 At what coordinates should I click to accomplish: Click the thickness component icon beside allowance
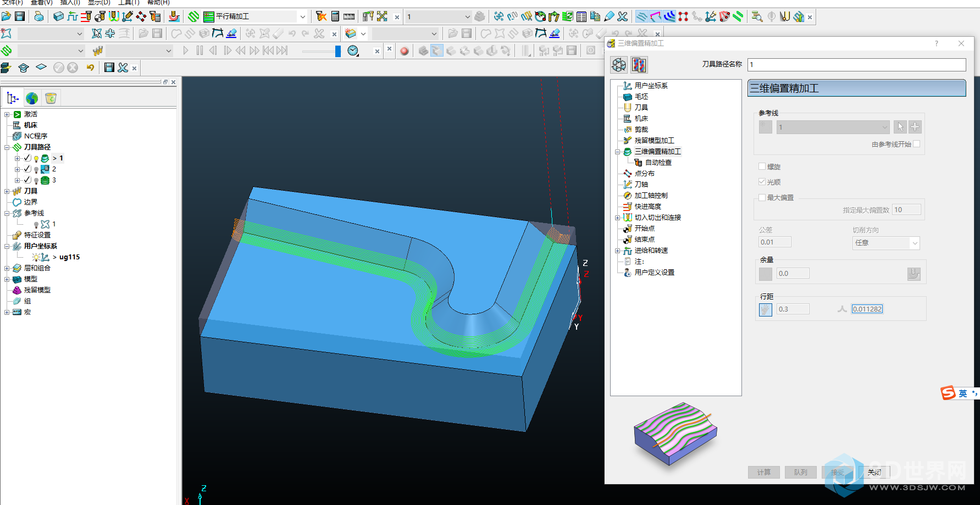913,273
